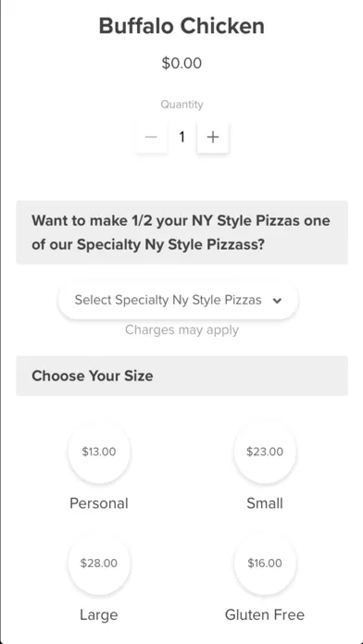This screenshot has width=363, height=644.
Task: Click the Large size label
Action: pyautogui.click(x=99, y=614)
